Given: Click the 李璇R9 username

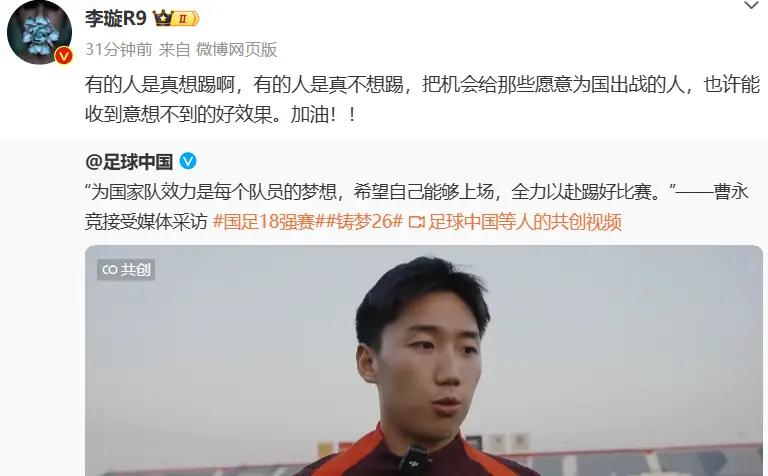Looking at the screenshot, I should [116, 19].
